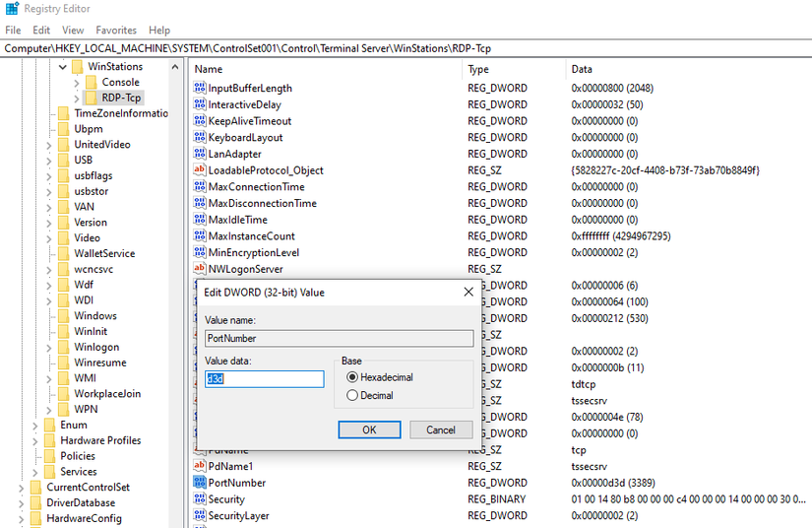Expand the Console key
This screenshot has height=528, width=812.
click(77, 83)
